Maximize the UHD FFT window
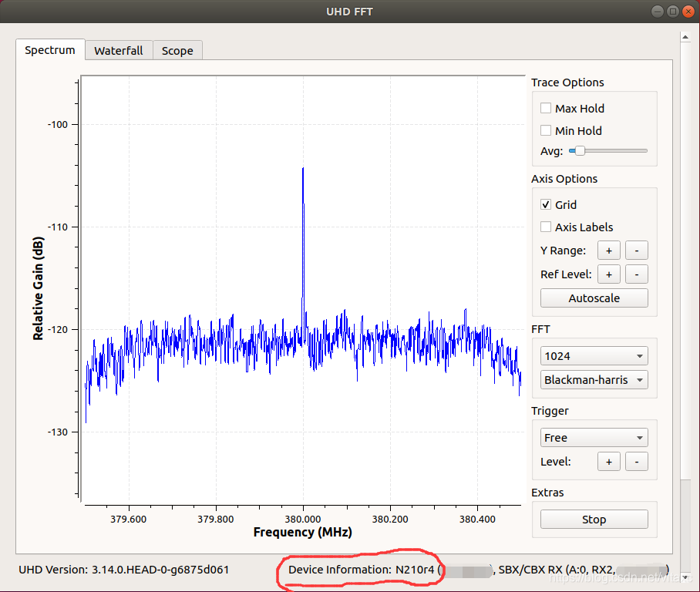This screenshot has height=592, width=700. click(673, 12)
